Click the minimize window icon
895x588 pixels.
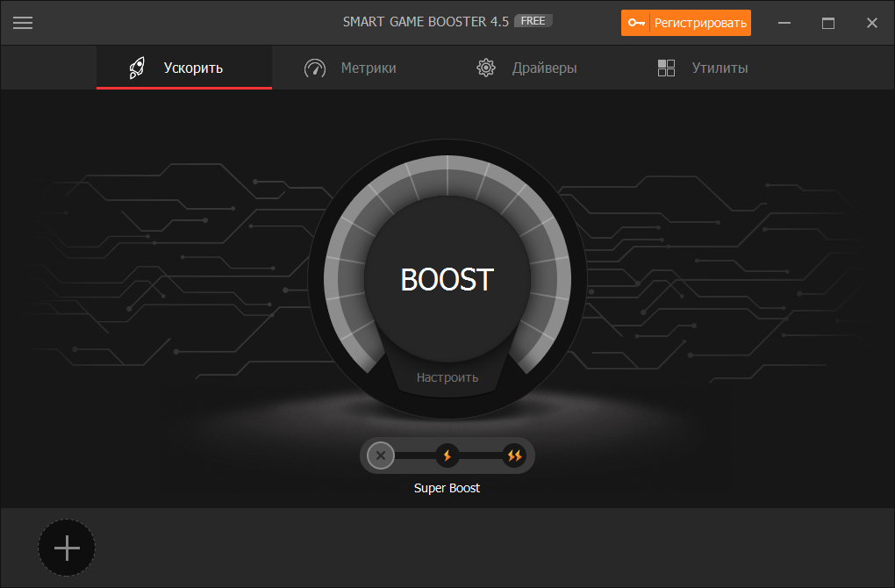(x=784, y=23)
